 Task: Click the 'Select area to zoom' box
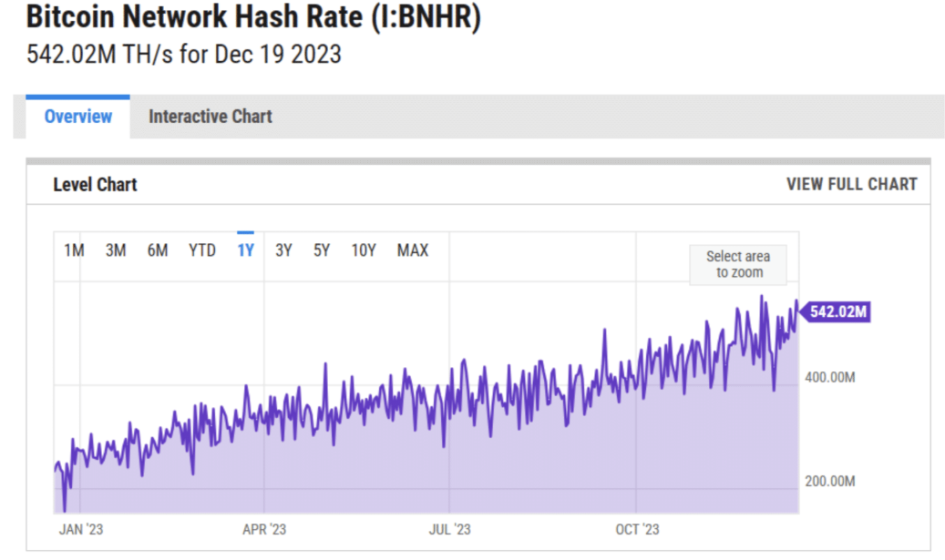(737, 264)
